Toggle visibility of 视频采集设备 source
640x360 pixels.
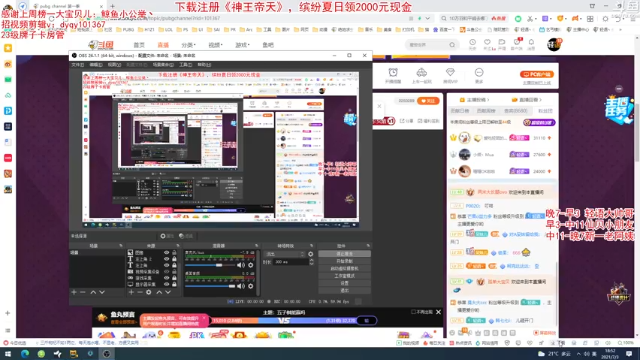pyautogui.click(x=166, y=271)
